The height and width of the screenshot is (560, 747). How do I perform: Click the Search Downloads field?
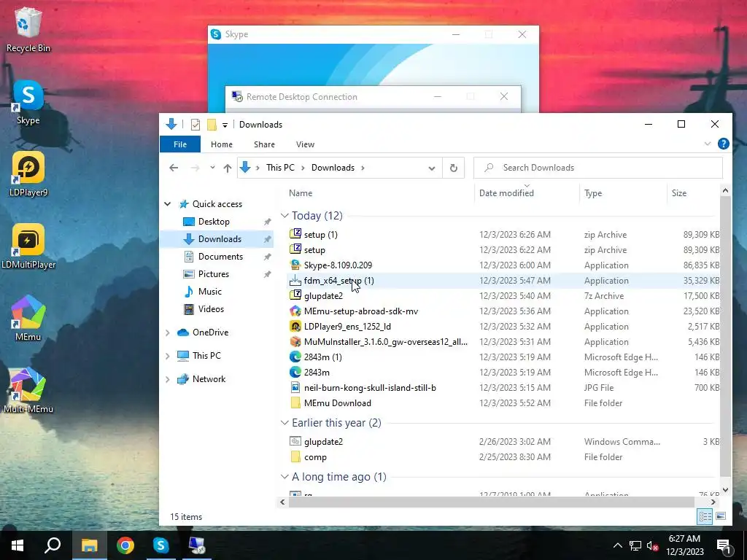click(598, 168)
